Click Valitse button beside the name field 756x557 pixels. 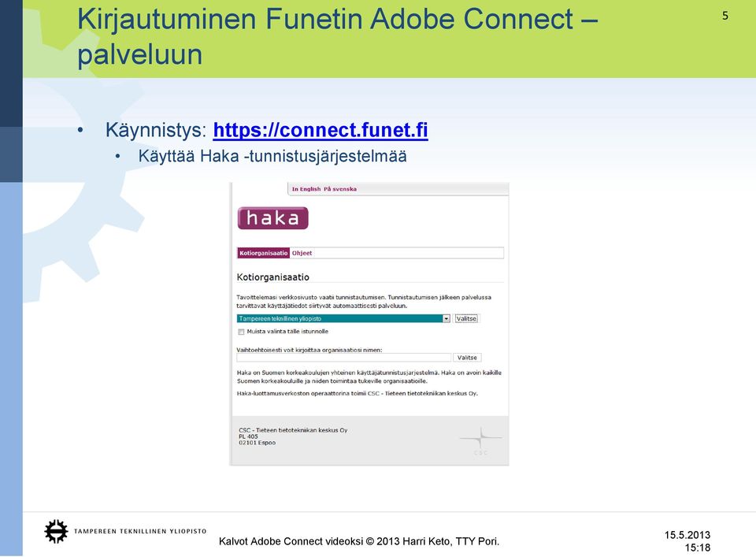467,358
